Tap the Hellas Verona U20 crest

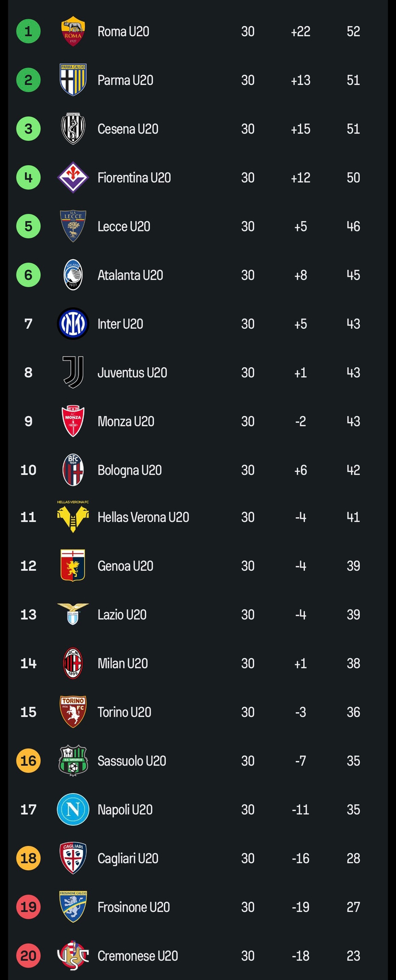coord(73,517)
